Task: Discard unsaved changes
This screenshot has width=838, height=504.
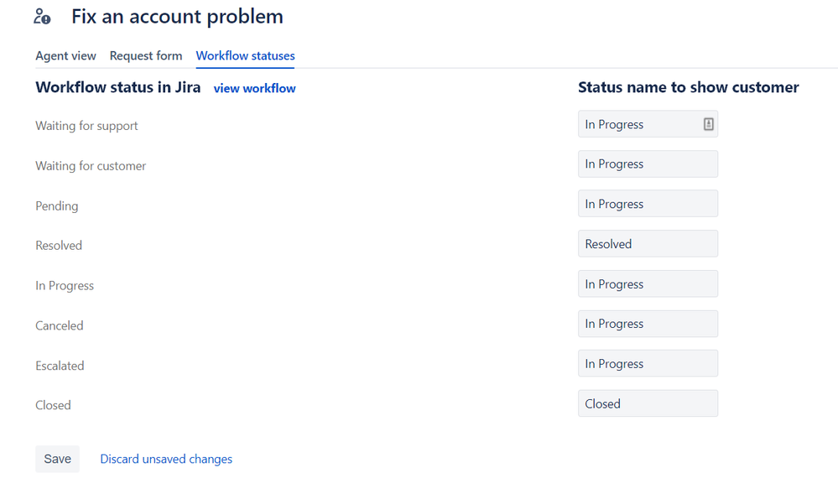Action: [x=165, y=459]
